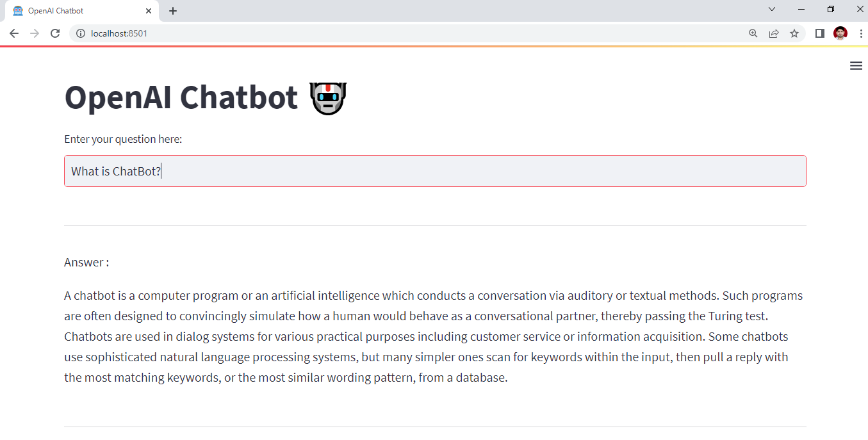Bookmark the page using the star icon
This screenshot has width=868, height=440.
coord(794,33)
